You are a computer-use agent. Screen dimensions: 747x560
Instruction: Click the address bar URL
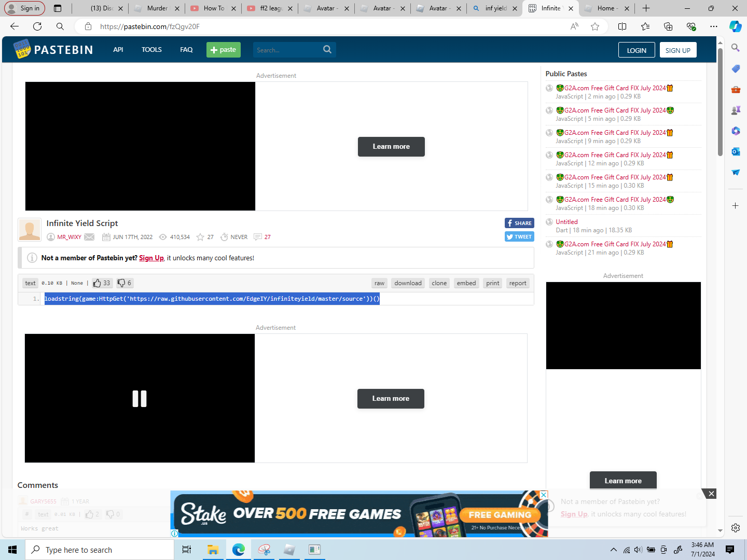[150, 26]
